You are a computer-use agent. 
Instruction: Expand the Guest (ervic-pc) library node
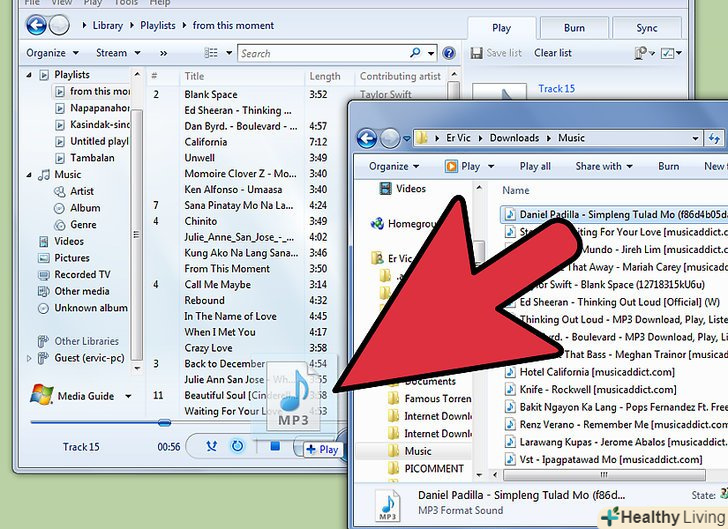(x=29, y=358)
